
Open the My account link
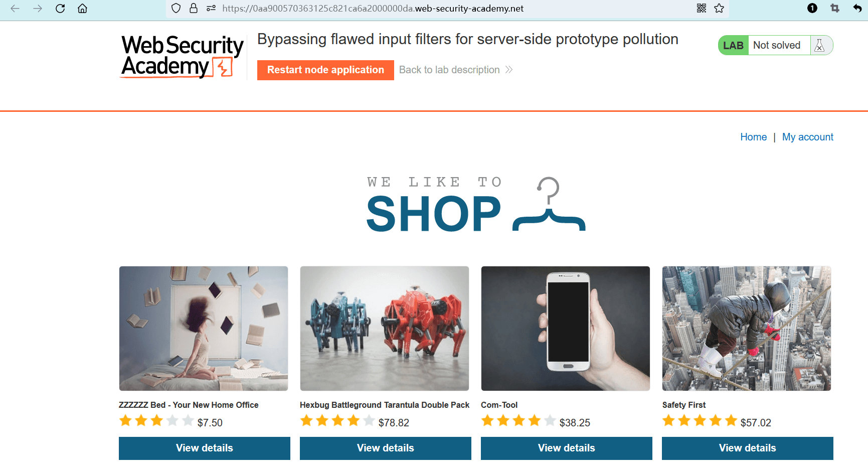pyautogui.click(x=807, y=137)
